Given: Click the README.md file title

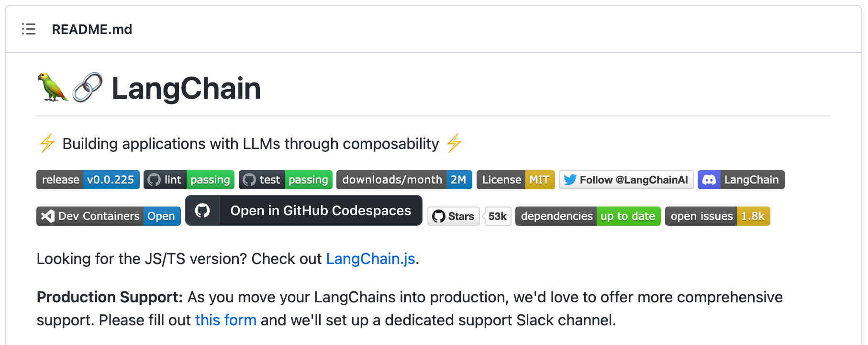Looking at the screenshot, I should (92, 29).
